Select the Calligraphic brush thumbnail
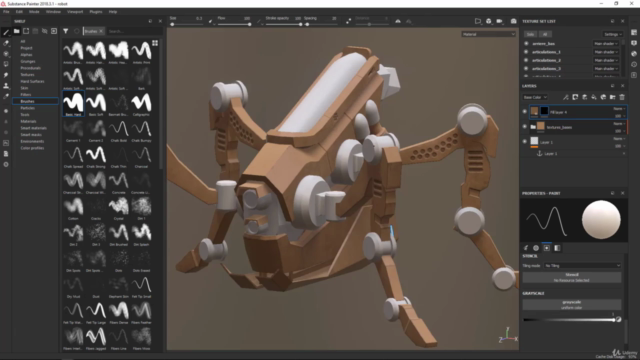This screenshot has height=360, width=640. [141, 104]
